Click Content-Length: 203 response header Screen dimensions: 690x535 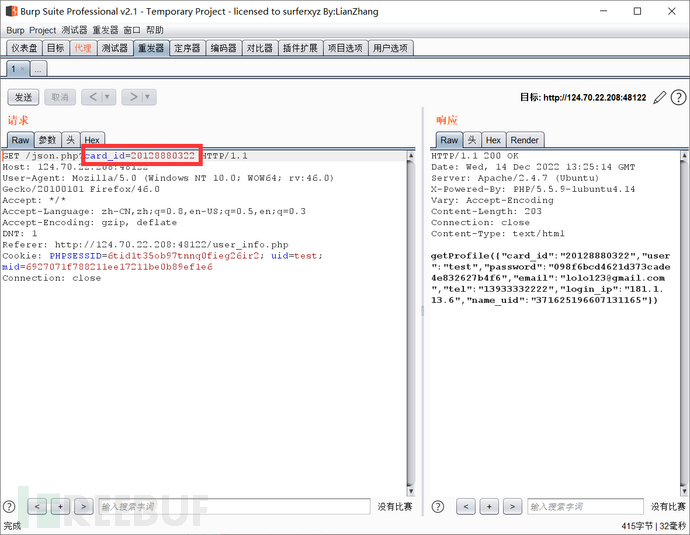(x=486, y=211)
